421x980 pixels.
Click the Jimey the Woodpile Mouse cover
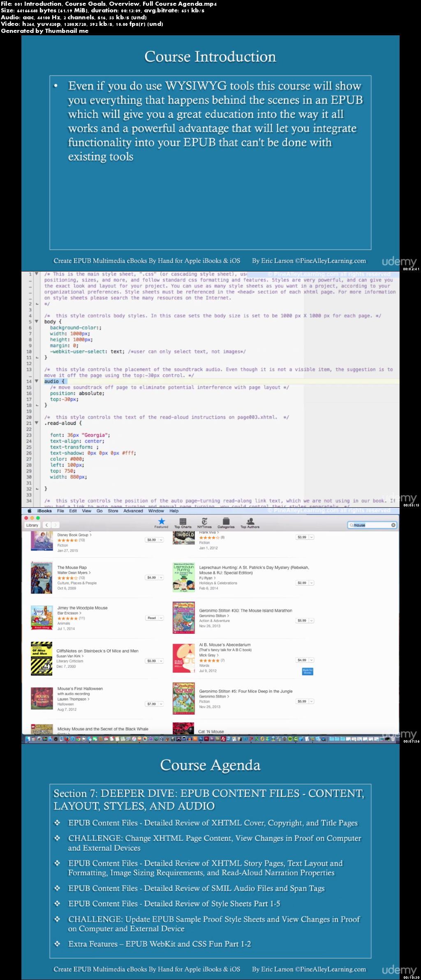42,618
